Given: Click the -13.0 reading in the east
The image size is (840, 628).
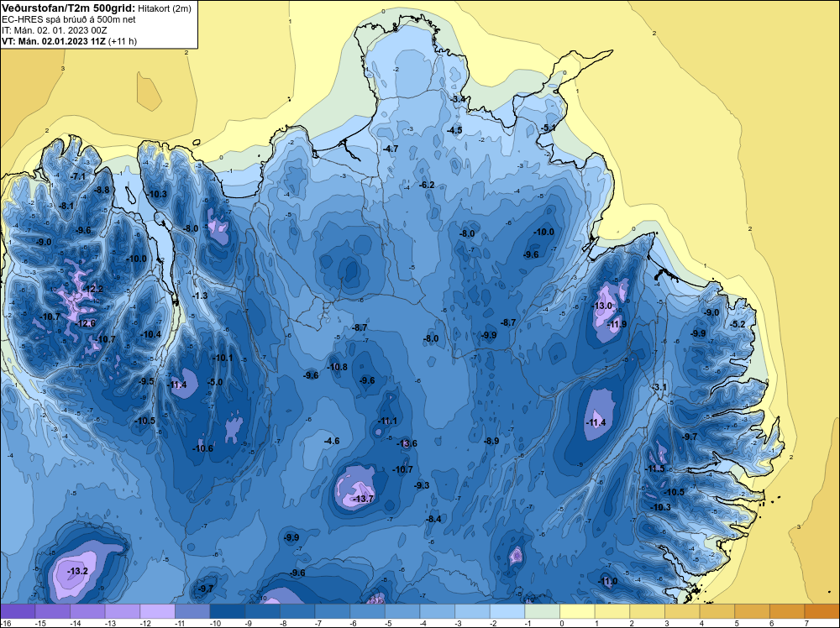Looking at the screenshot, I should [602, 306].
